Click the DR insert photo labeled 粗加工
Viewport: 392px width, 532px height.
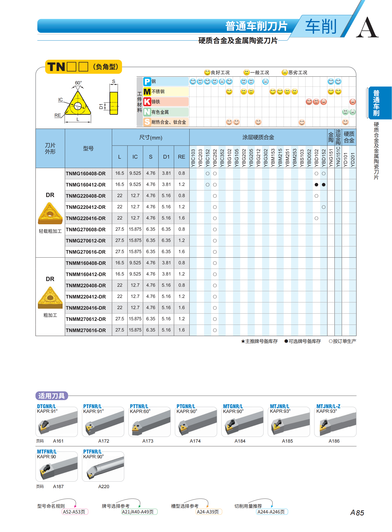coord(50,298)
